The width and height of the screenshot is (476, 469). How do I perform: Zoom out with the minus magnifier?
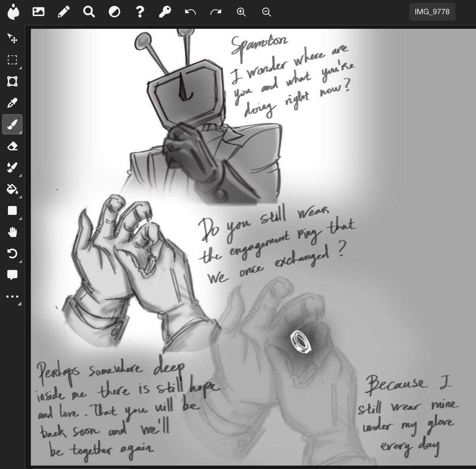pyautogui.click(x=267, y=12)
